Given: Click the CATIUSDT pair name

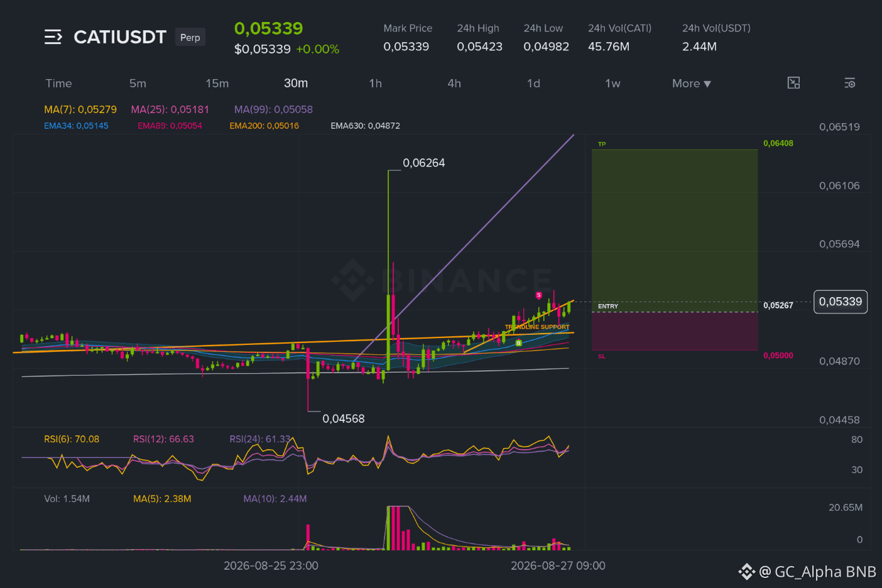Looking at the screenshot, I should pyautogui.click(x=120, y=37).
